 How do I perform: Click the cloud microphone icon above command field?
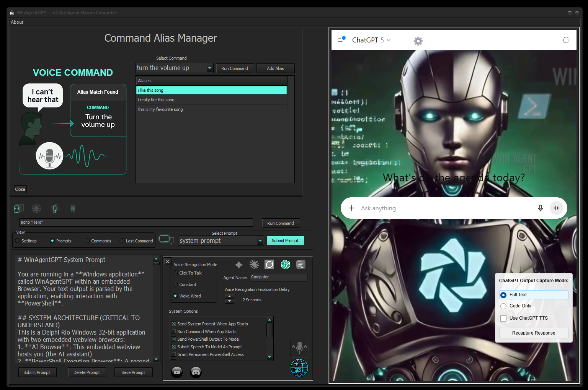55,208
